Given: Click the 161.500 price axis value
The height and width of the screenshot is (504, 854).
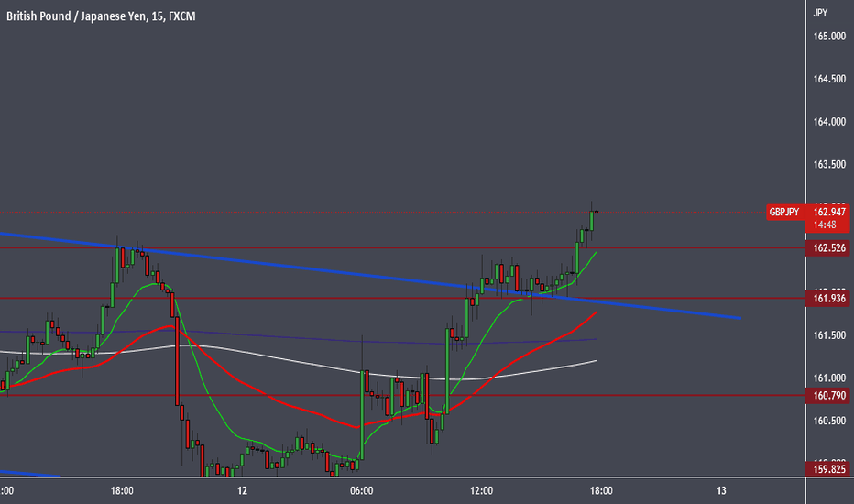Looking at the screenshot, I should point(829,335).
